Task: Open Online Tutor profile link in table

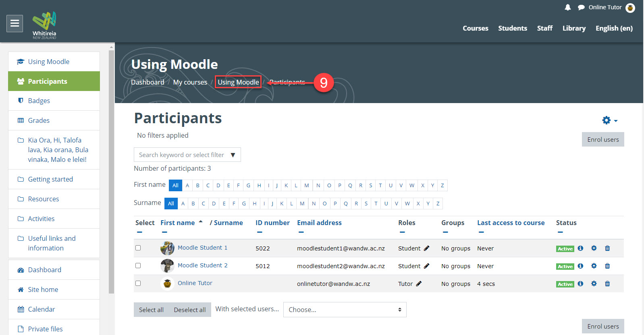Action: pos(195,283)
